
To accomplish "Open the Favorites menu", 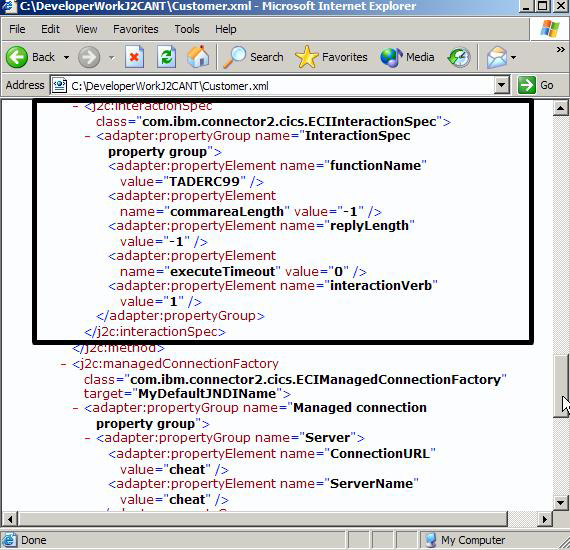I will [x=136, y=29].
